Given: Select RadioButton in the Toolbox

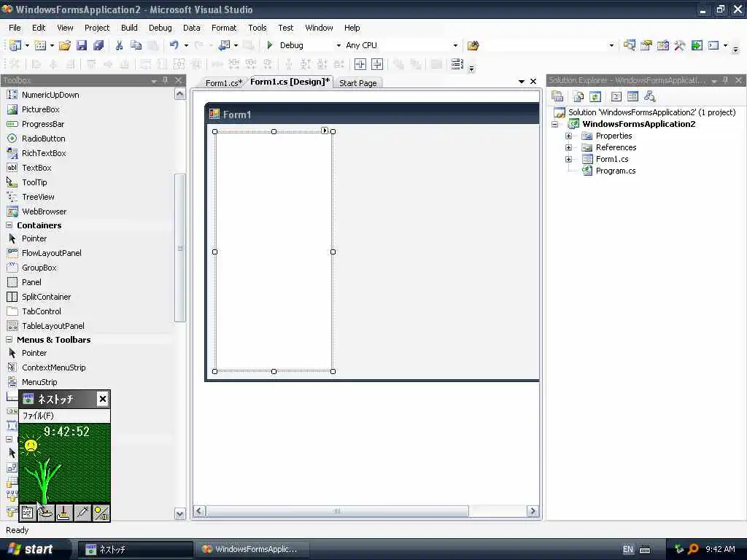Looking at the screenshot, I should click(43, 139).
